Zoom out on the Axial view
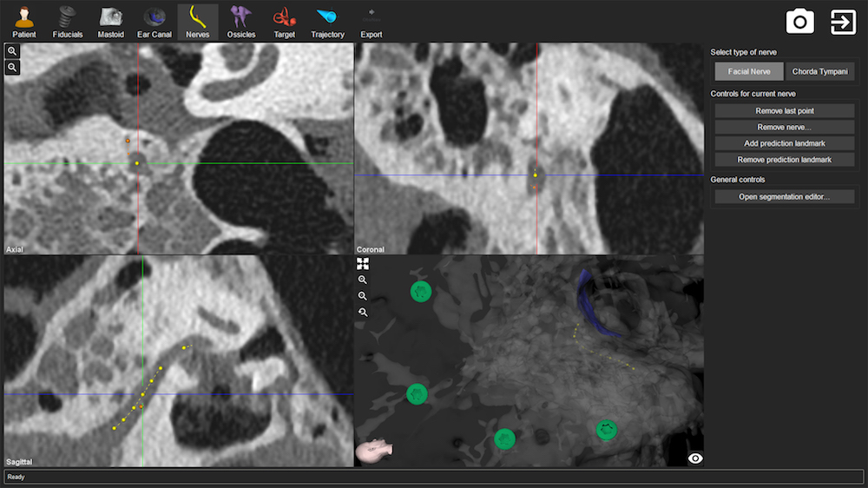The image size is (868, 488). click(x=12, y=68)
